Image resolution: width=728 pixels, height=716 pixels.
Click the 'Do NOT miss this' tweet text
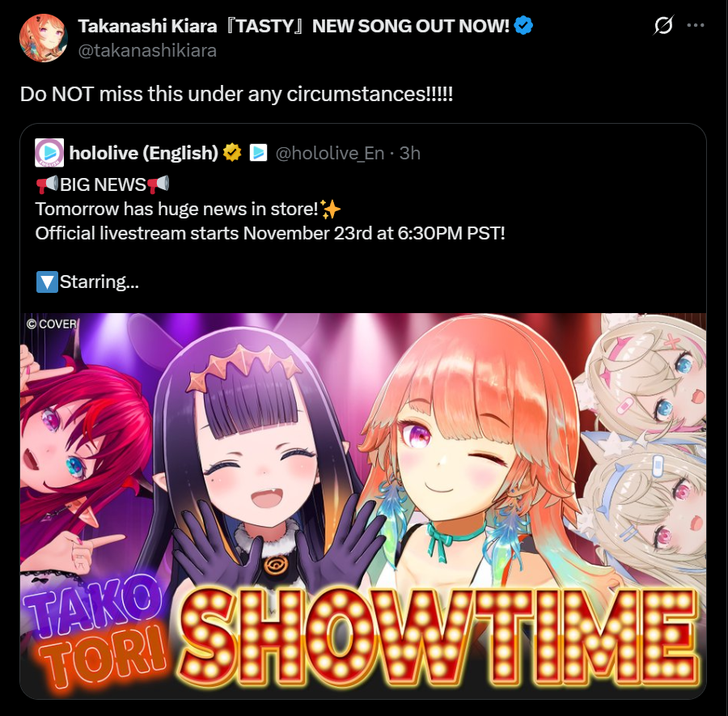(x=236, y=95)
